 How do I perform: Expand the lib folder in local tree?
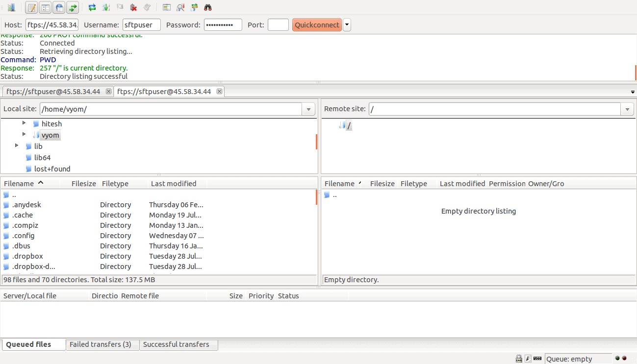17,146
